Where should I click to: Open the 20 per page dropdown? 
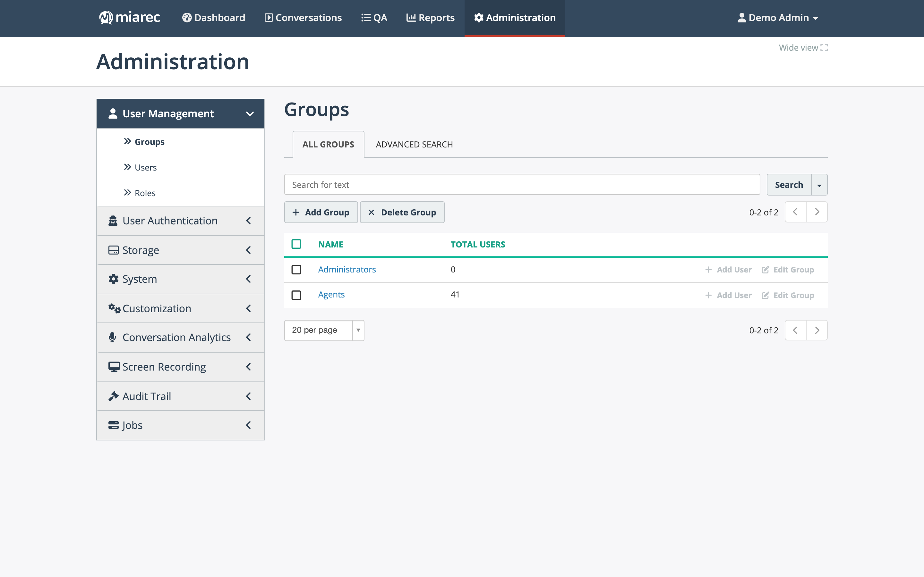click(x=324, y=330)
